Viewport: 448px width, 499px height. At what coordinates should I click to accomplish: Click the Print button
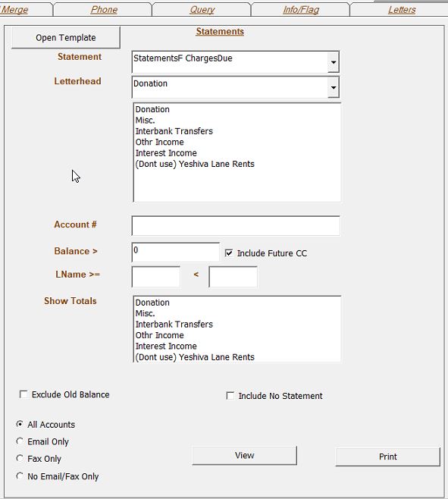click(387, 457)
